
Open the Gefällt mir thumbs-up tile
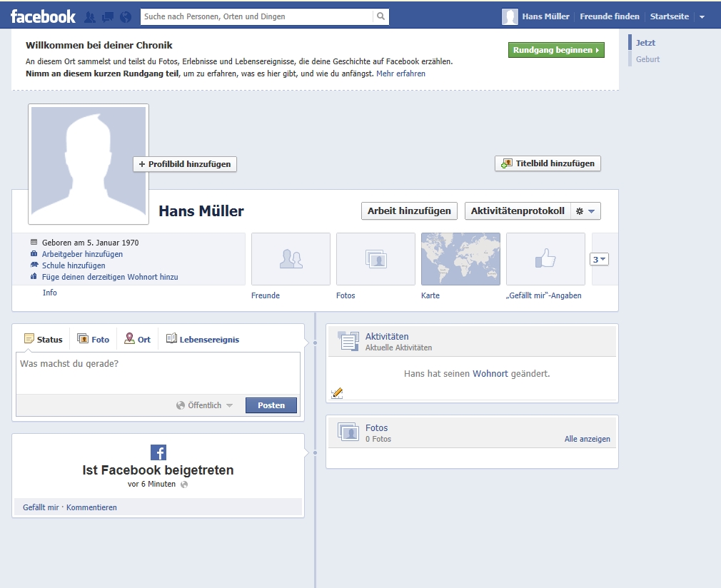tap(546, 259)
